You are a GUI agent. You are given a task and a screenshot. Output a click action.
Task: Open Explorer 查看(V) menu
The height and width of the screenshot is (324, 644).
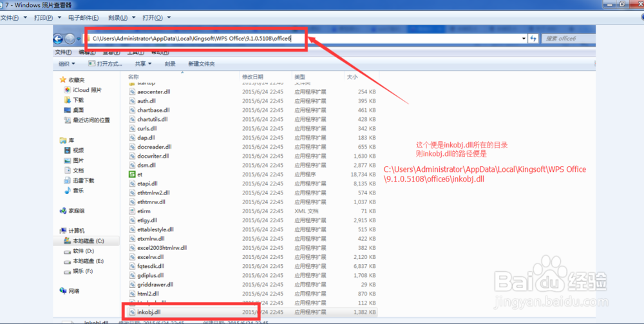pos(111,52)
